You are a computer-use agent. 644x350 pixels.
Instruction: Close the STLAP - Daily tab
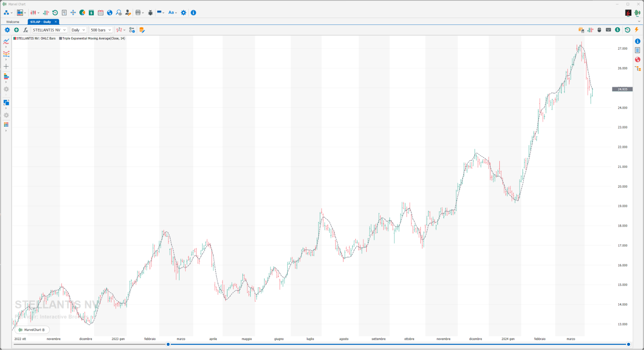tap(56, 22)
